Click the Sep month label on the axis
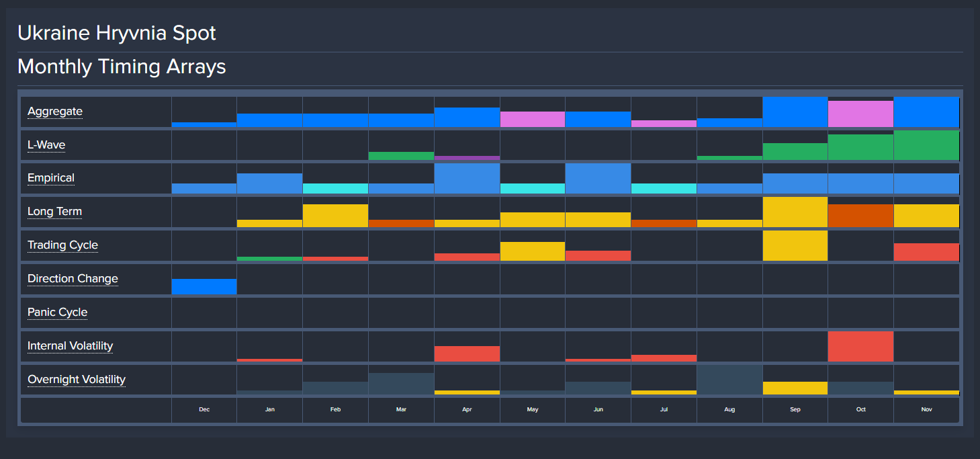Viewport: 980px width, 459px height. pyautogui.click(x=795, y=409)
